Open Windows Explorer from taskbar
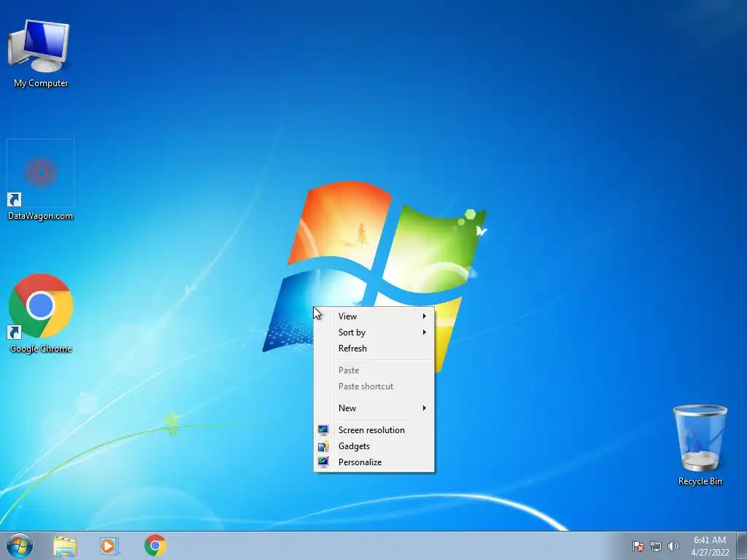The image size is (747, 560). tap(65, 545)
